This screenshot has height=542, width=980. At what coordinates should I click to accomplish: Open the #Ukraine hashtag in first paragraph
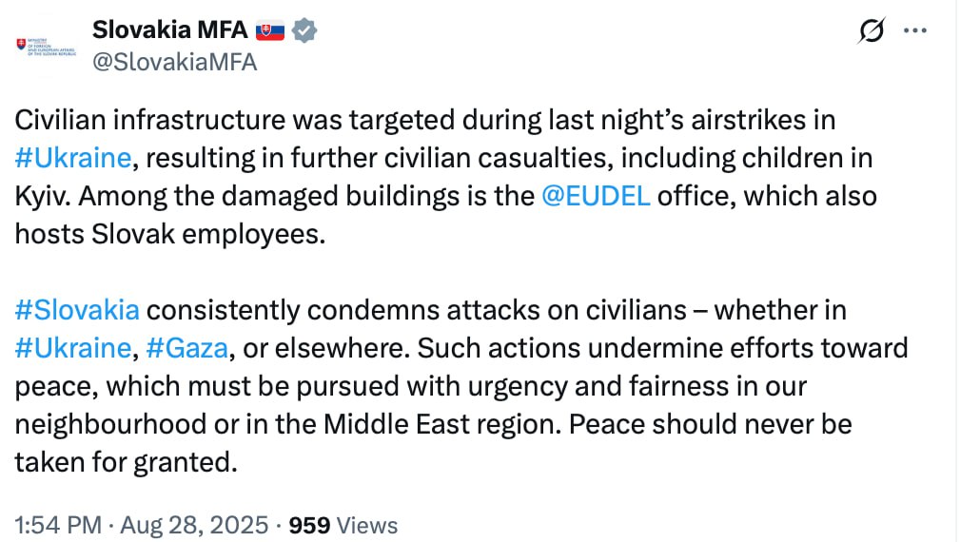coord(73,158)
